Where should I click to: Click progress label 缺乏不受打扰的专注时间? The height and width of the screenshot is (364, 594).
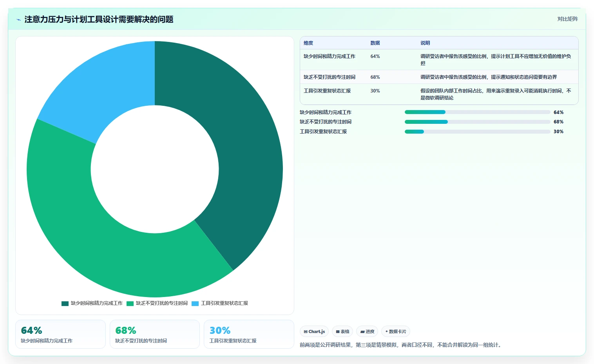(x=326, y=122)
